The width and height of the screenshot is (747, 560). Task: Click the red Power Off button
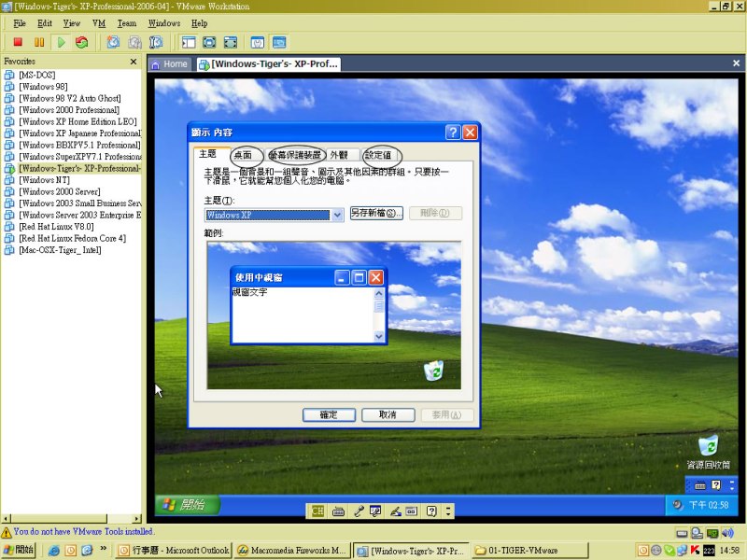pyautogui.click(x=18, y=42)
